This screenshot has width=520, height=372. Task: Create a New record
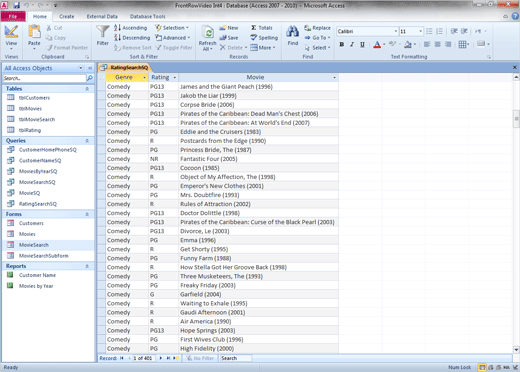[229, 28]
